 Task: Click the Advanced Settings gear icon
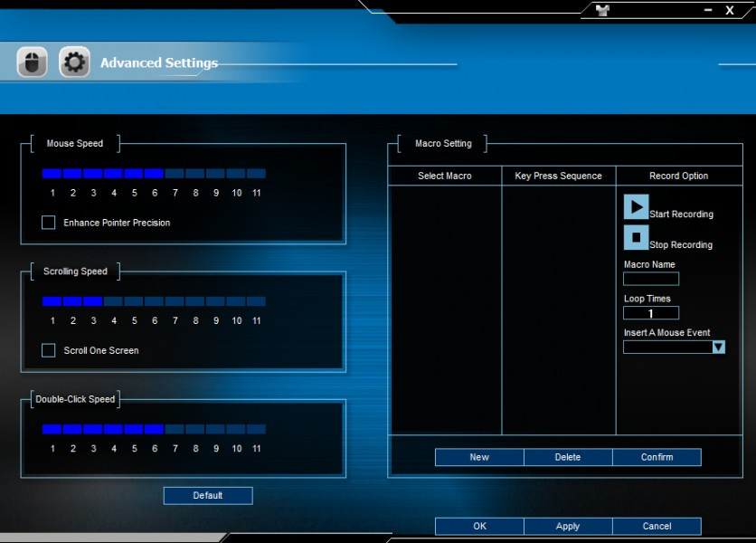(x=75, y=62)
